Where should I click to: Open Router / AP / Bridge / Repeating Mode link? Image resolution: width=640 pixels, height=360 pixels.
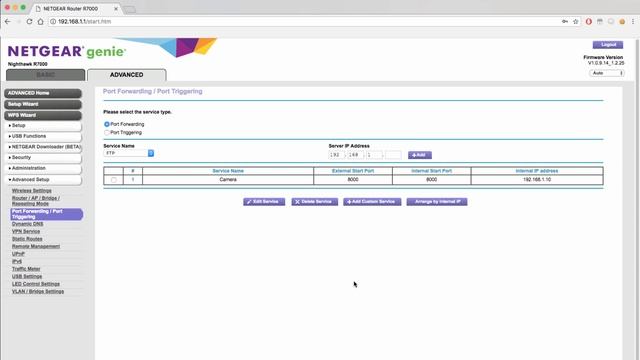coord(36,201)
